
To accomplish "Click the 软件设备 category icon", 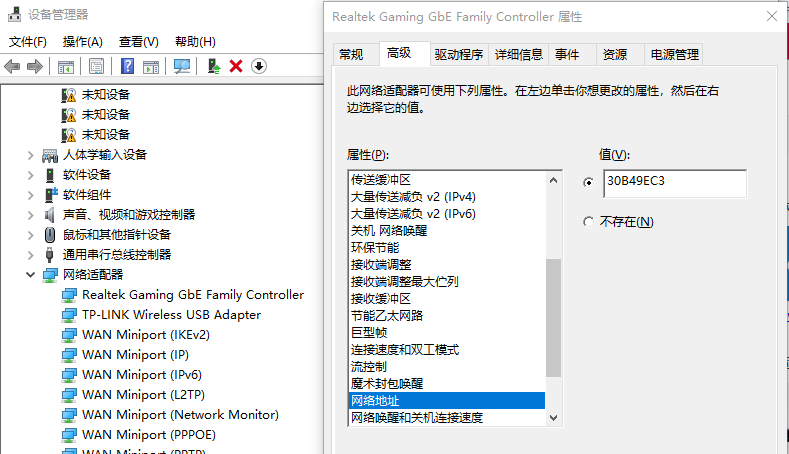I will tap(50, 175).
